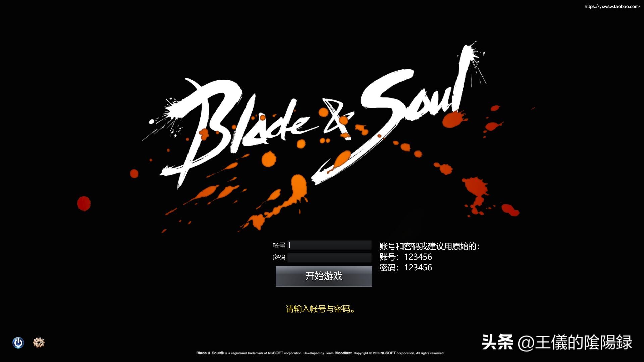Click the 密码 label beside the field

click(x=279, y=257)
